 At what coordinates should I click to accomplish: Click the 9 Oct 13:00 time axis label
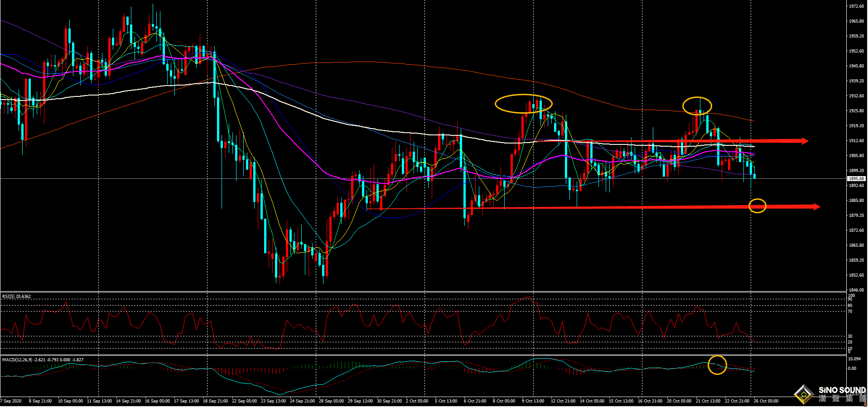533,401
